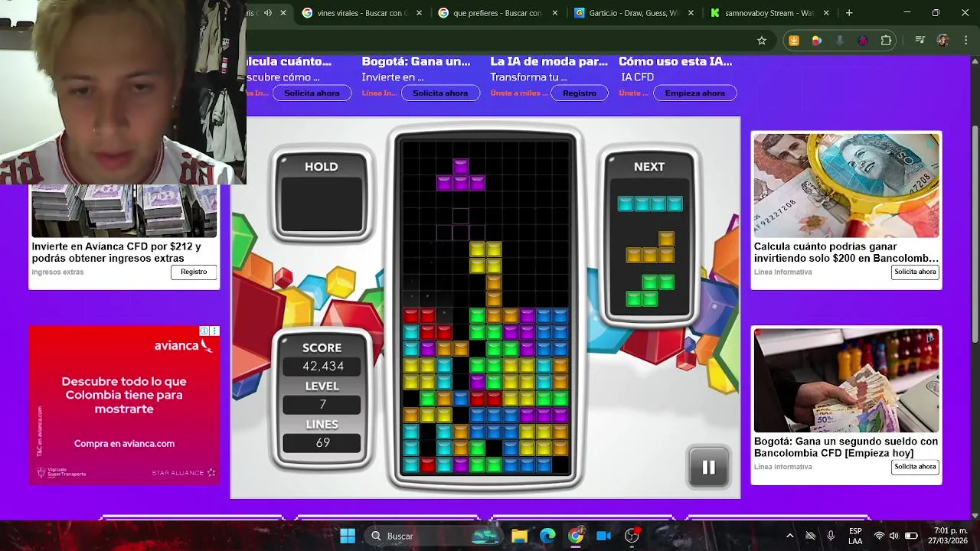Click the Hold piece box
Image resolution: width=980 pixels, height=551 pixels.
pyautogui.click(x=322, y=204)
